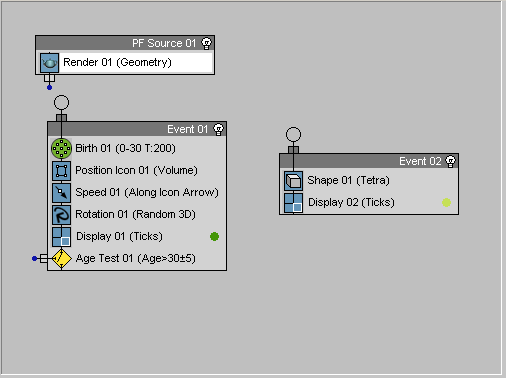Select the Position Icon 01 operator icon
The width and height of the screenshot is (506, 378).
click(x=61, y=171)
